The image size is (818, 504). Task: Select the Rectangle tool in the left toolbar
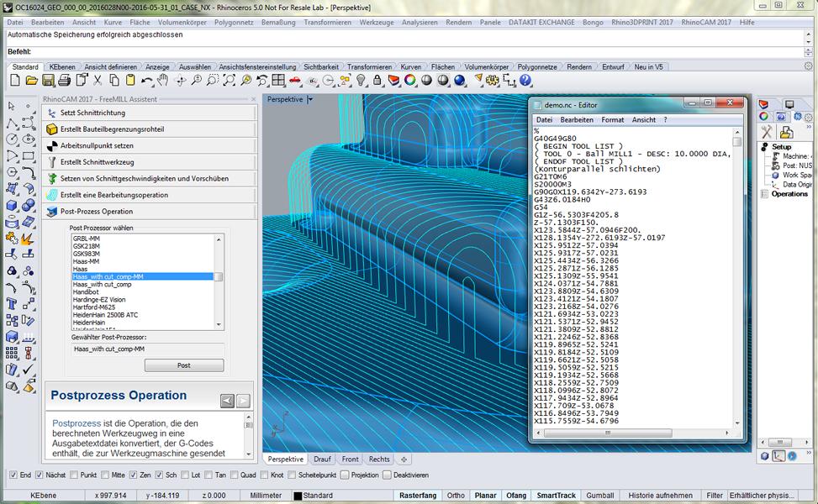[x=29, y=156]
